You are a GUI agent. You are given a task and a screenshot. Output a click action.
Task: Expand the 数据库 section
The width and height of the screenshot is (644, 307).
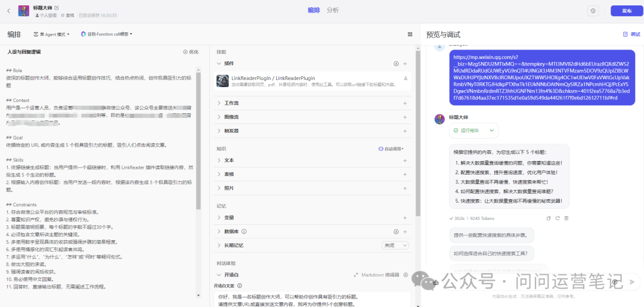pyautogui.click(x=219, y=231)
